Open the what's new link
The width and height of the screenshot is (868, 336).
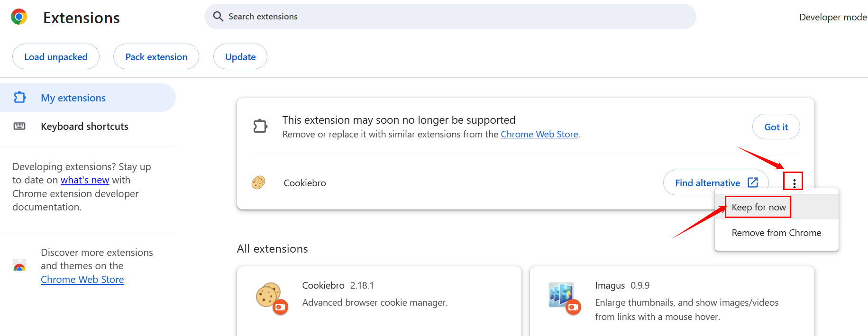coord(85,180)
